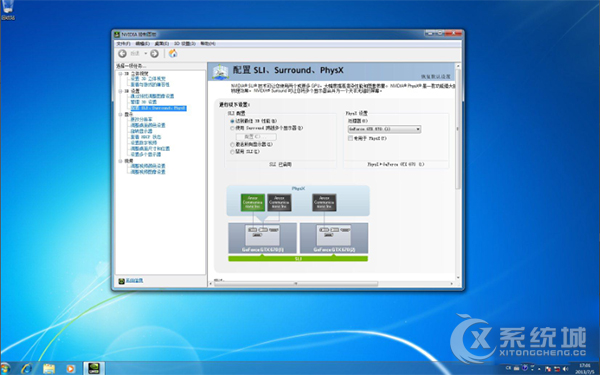Screen dimensions: 600x375
Task: Open the 帮助(H) menu
Action: pyautogui.click(x=208, y=44)
